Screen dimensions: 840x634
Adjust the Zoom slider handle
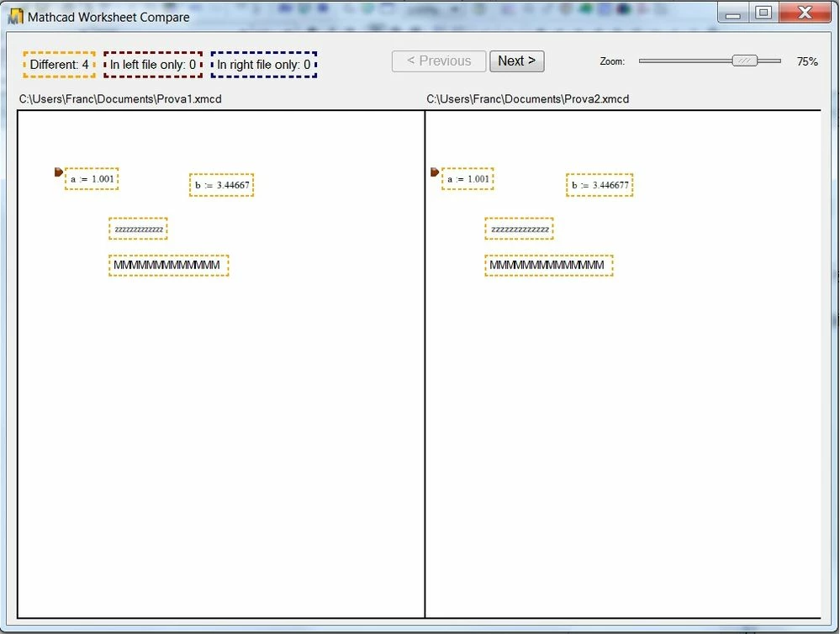click(x=745, y=61)
